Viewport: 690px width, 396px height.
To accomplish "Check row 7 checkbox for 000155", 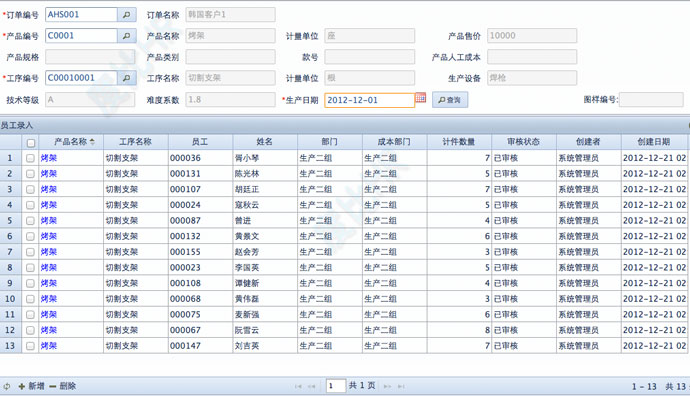I will 30,252.
